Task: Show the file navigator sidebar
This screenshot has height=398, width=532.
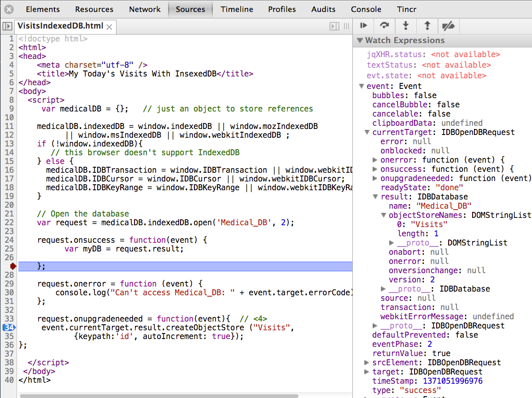Action: [x=7, y=27]
